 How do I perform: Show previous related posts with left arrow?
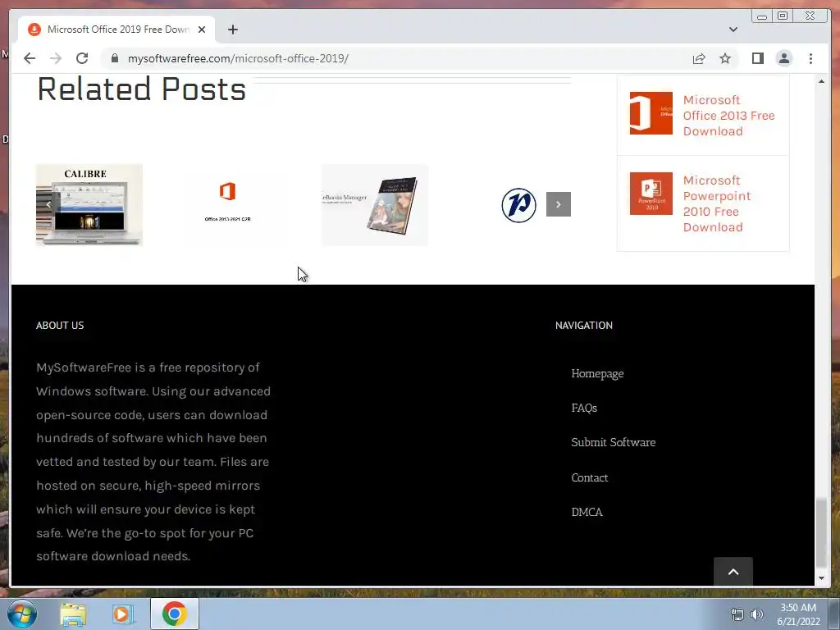tap(48, 204)
